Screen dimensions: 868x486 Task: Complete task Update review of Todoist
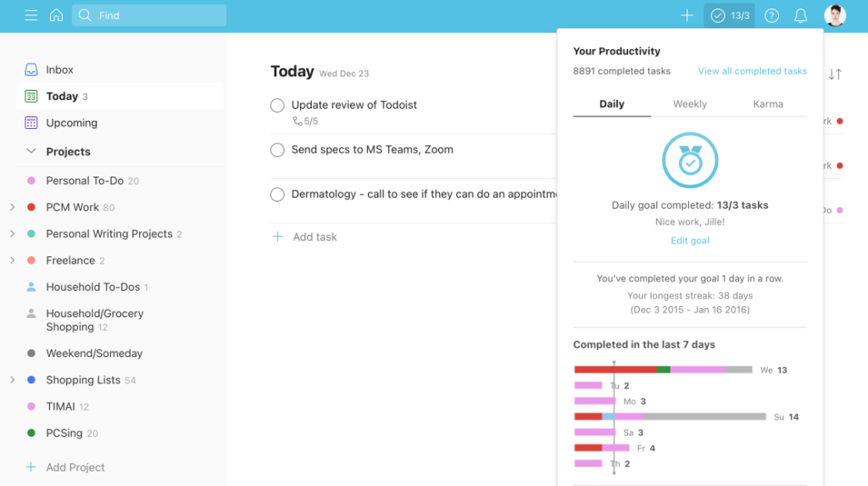pos(277,105)
